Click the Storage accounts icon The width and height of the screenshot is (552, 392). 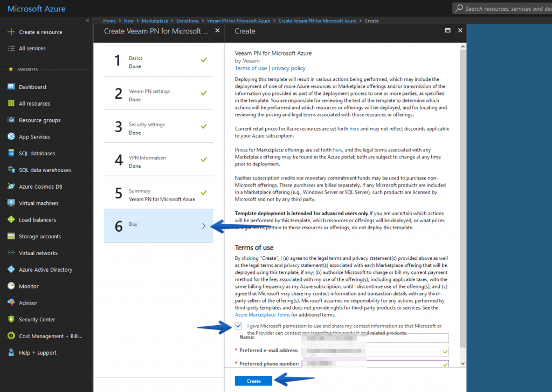(x=11, y=236)
